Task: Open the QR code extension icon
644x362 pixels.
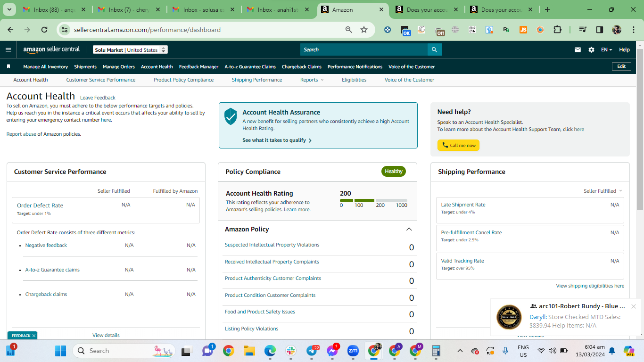Action: [472, 30]
